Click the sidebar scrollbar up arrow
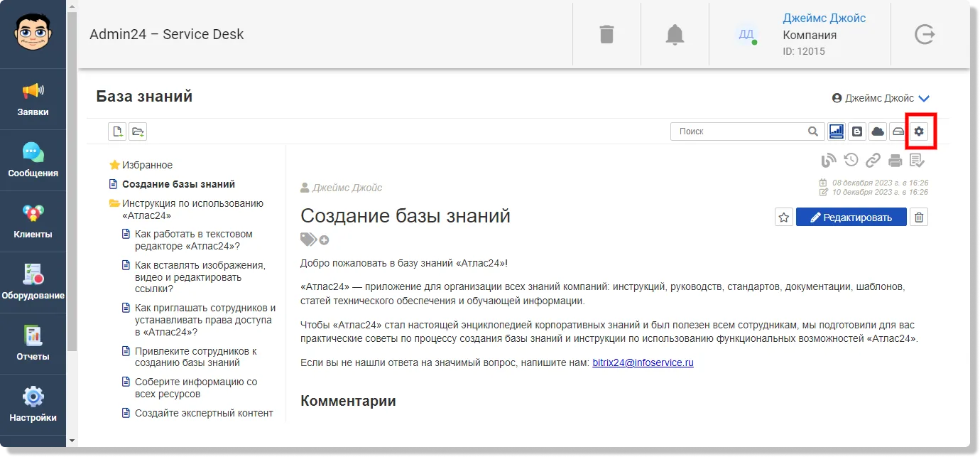 (x=71, y=6)
